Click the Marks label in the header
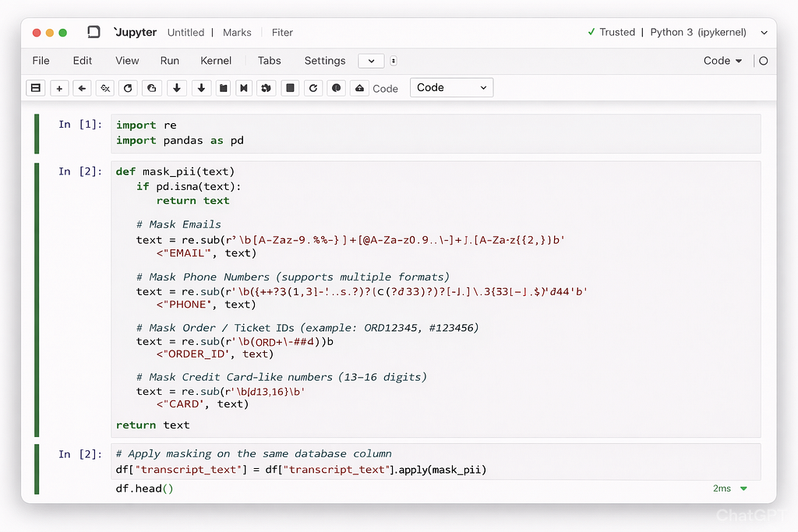 pos(237,33)
